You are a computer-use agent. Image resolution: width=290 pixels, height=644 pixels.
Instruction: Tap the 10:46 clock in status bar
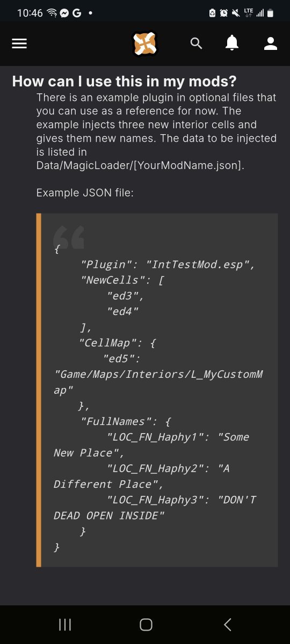point(30,13)
